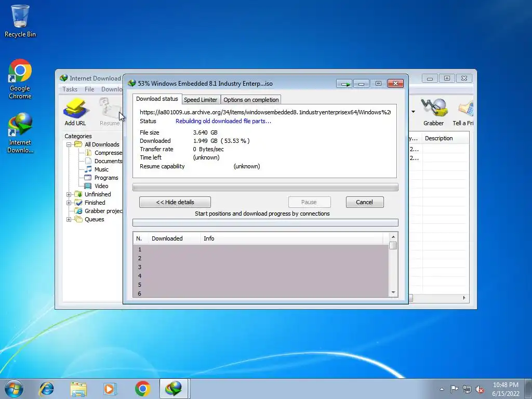Viewport: 532px width, 399px height.
Task: Click the muted volume tray icon
Action: (x=480, y=389)
